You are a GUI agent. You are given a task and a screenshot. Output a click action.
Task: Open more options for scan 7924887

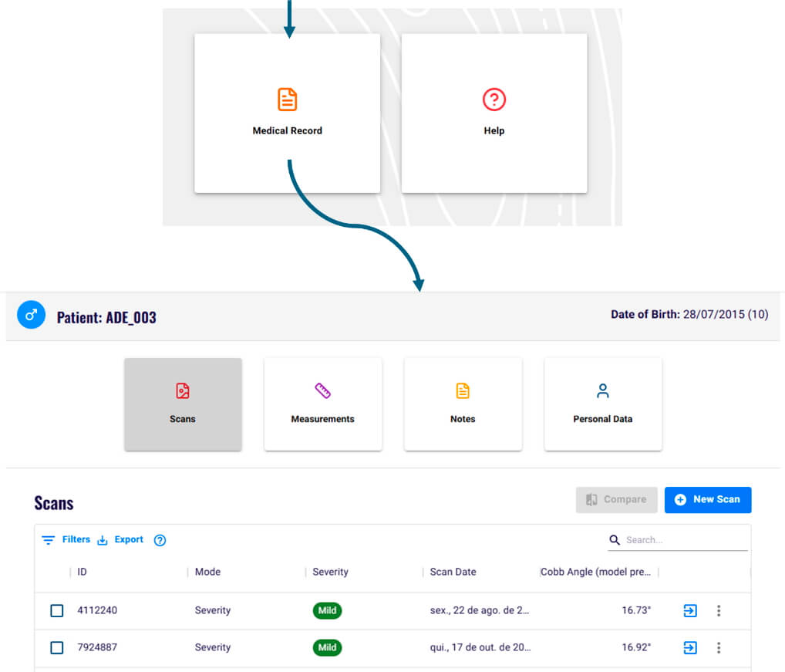pyautogui.click(x=719, y=647)
